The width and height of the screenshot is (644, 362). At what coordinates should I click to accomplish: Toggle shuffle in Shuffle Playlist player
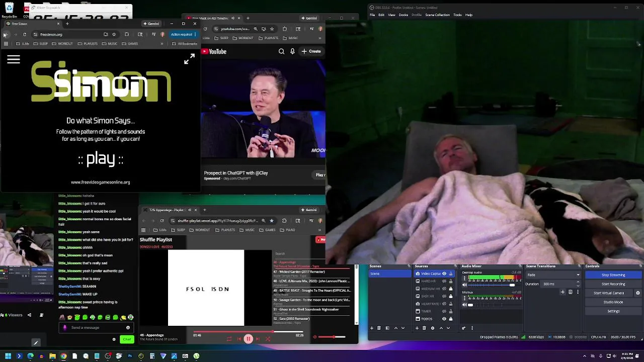pyautogui.click(x=268, y=339)
